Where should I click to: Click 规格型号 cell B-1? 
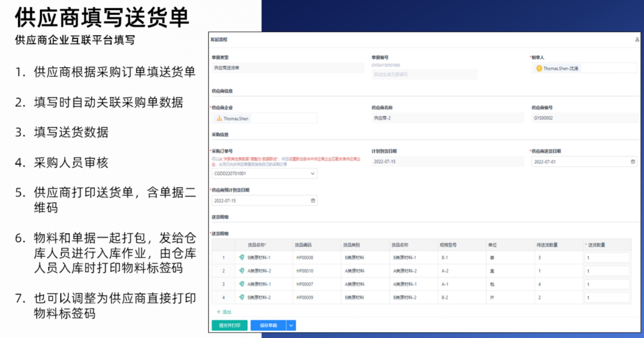pos(444,258)
